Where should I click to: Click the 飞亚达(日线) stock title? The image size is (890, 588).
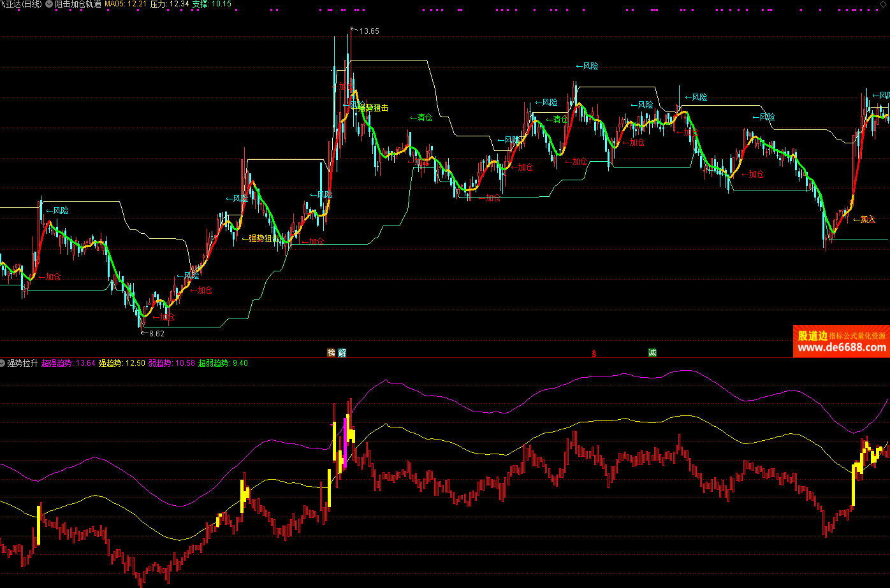point(22,4)
